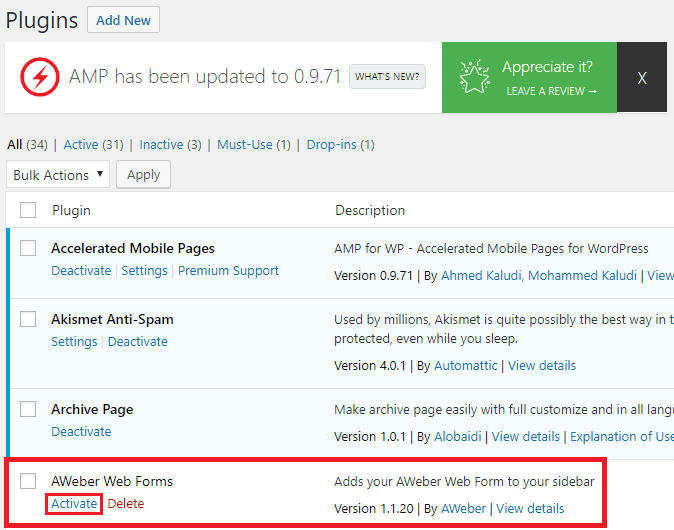The image size is (674, 530).
Task: Tick the select-all checkbox in header row
Action: (x=28, y=210)
